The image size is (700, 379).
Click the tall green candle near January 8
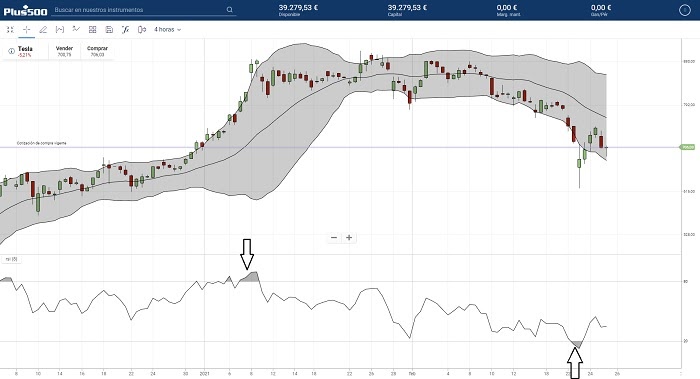pos(251,68)
